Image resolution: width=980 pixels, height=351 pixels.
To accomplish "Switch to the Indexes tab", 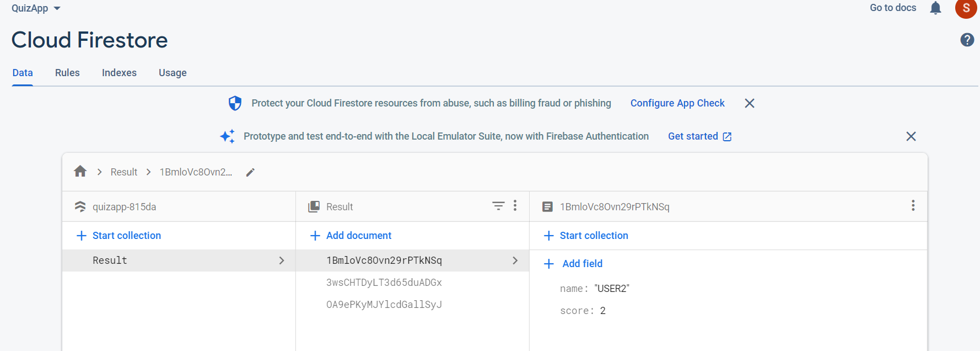I will pos(119,73).
